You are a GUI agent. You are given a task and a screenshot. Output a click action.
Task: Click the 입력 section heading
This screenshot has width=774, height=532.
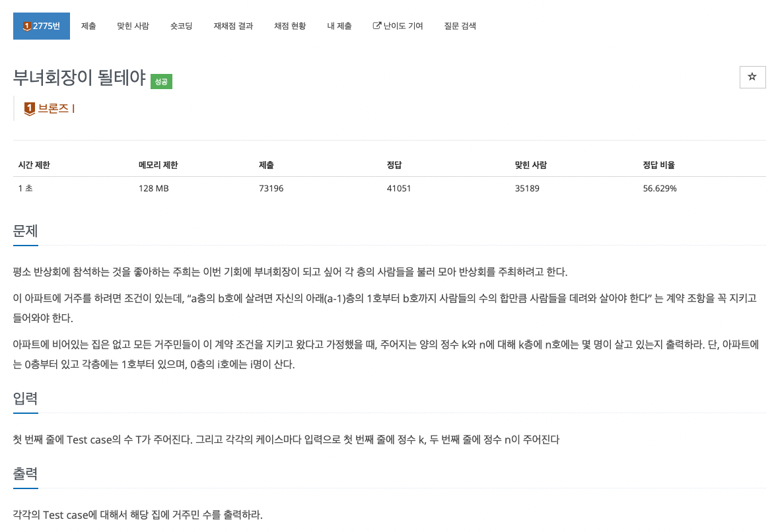[25, 398]
